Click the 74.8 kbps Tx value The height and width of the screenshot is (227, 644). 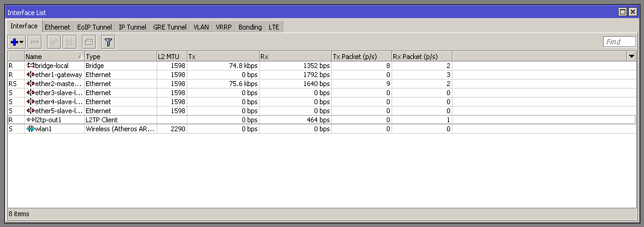tap(243, 66)
